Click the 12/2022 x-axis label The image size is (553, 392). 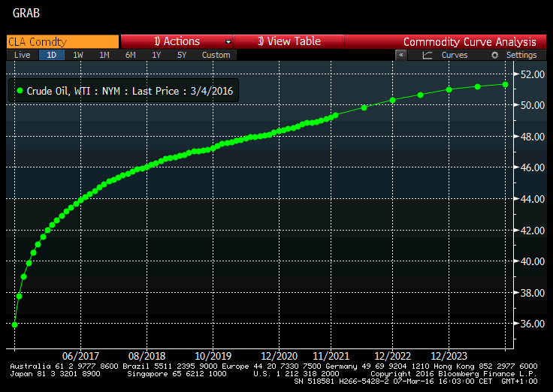(x=392, y=356)
